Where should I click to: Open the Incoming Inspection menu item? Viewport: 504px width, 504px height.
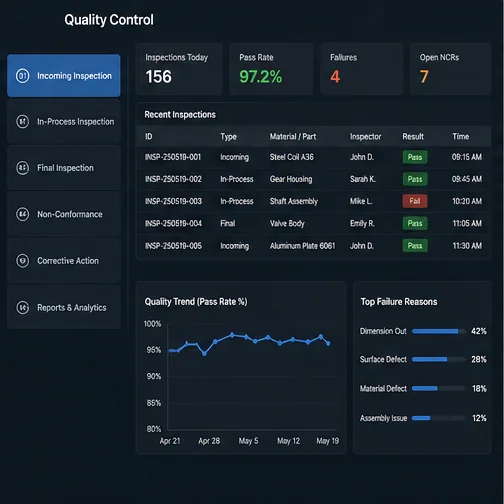coord(64,76)
